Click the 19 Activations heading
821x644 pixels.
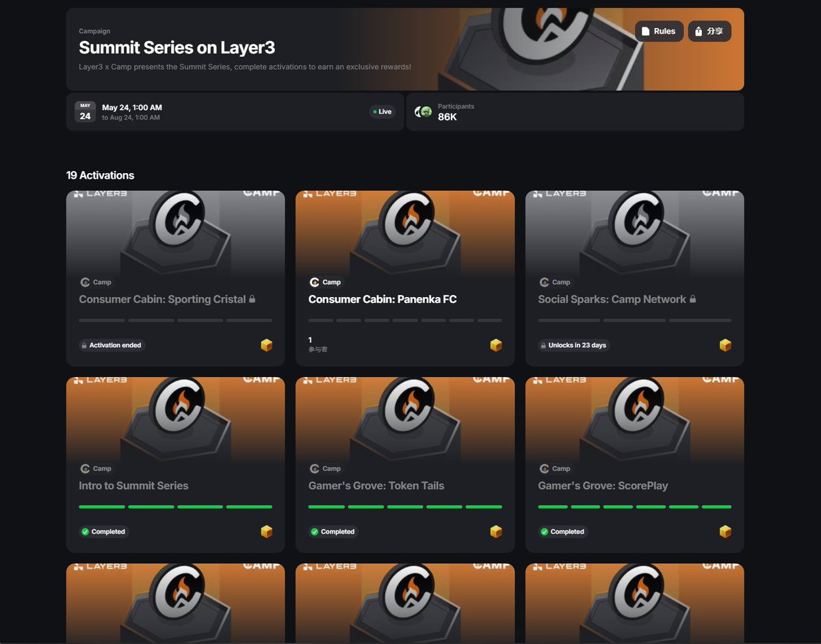[x=100, y=175]
